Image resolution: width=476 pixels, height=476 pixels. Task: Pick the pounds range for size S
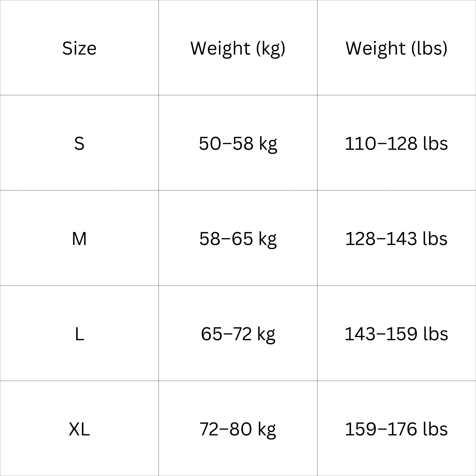(x=397, y=143)
